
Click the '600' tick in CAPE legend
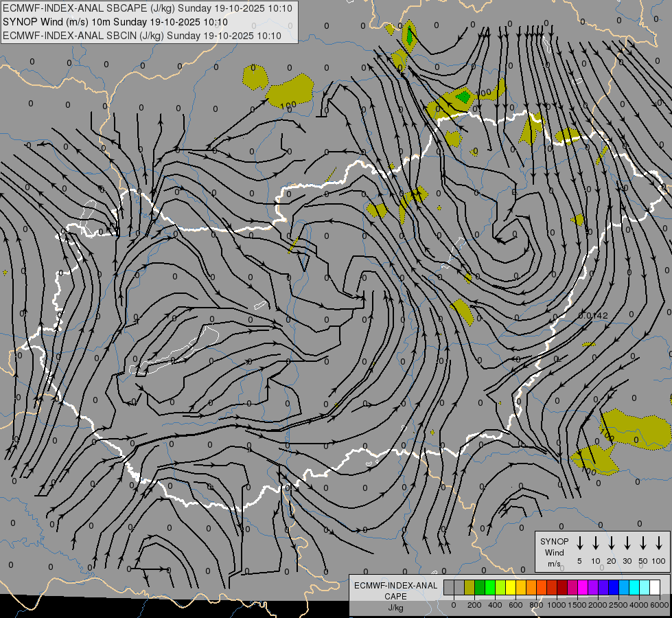(515, 605)
